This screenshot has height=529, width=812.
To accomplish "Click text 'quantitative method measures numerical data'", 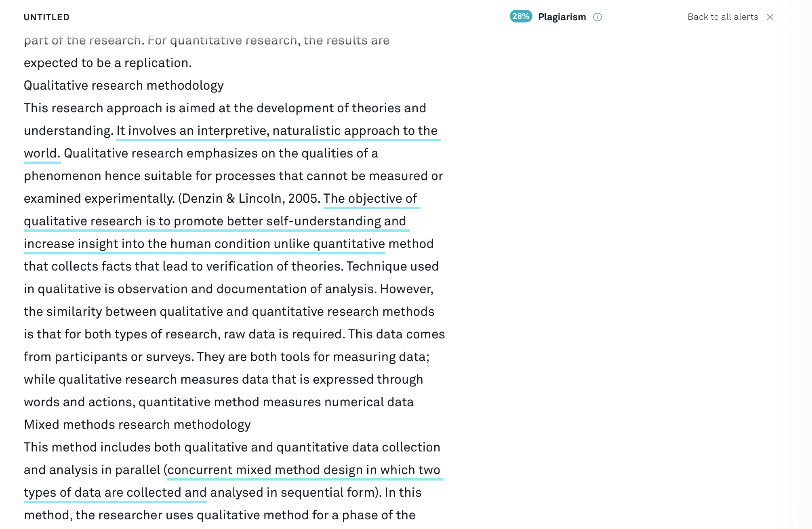I will click(x=276, y=402).
